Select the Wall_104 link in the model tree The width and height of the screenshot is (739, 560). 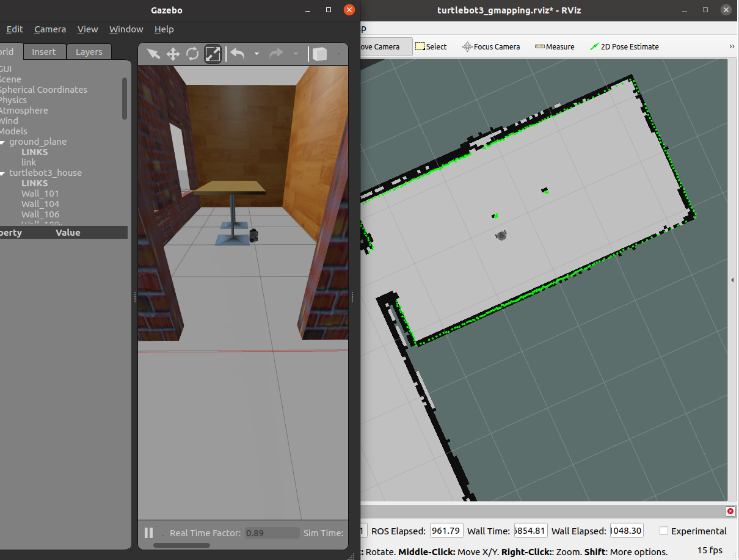point(40,204)
